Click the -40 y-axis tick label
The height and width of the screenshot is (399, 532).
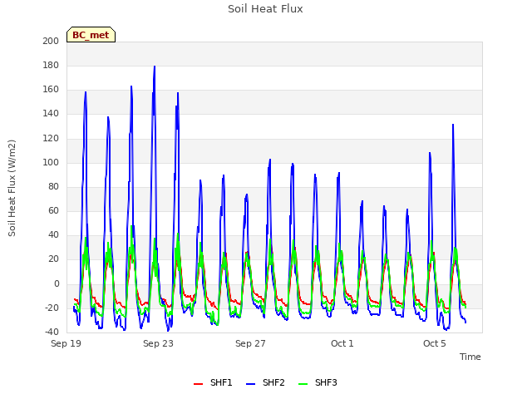[52, 332]
